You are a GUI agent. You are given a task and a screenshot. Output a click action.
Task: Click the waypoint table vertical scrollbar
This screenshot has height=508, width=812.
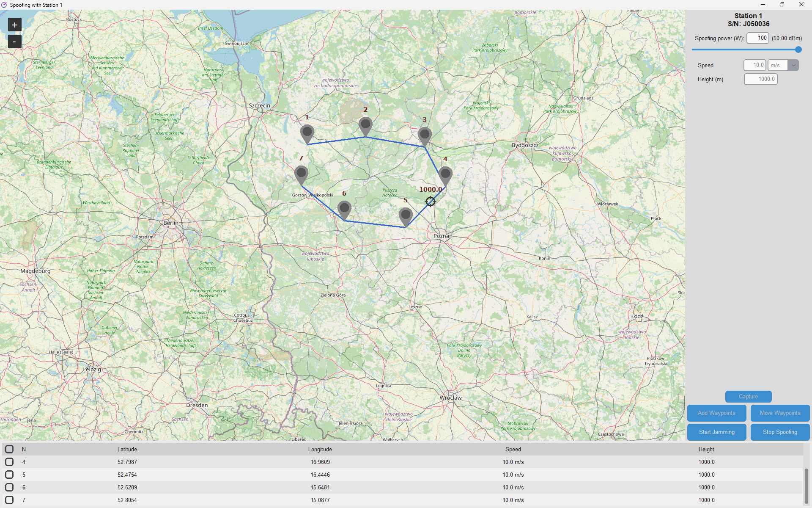click(x=806, y=486)
